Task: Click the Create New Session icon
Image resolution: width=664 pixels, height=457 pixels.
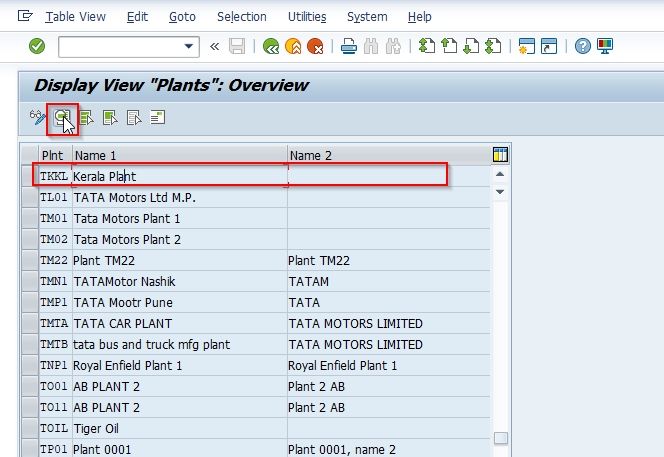Action: click(526, 46)
